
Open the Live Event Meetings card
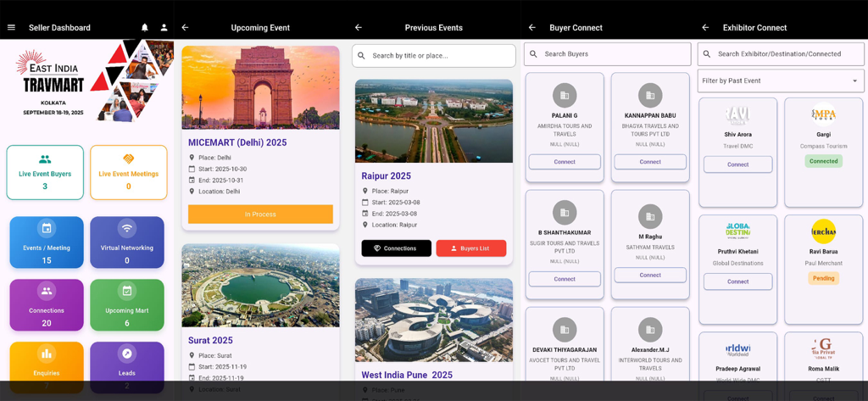[129, 172]
